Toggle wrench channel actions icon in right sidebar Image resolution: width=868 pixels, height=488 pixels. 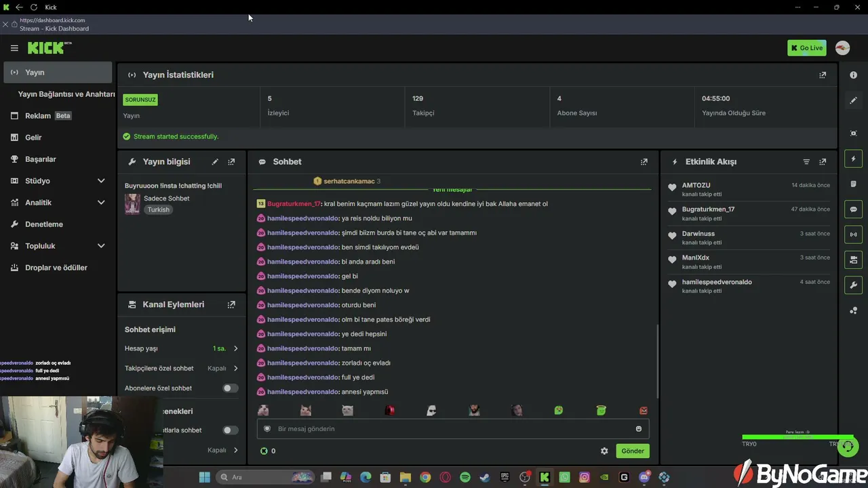point(854,285)
